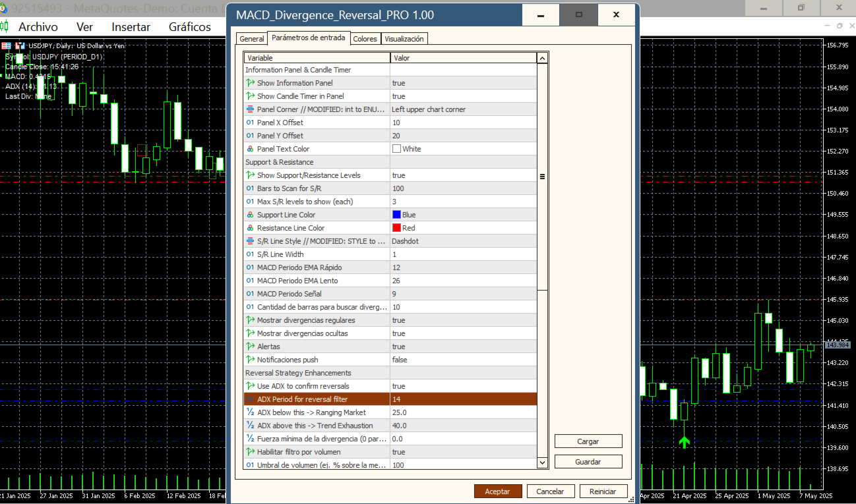Click the boolean icon beside Show Information Panel
This screenshot has width=856, height=504.
[250, 83]
